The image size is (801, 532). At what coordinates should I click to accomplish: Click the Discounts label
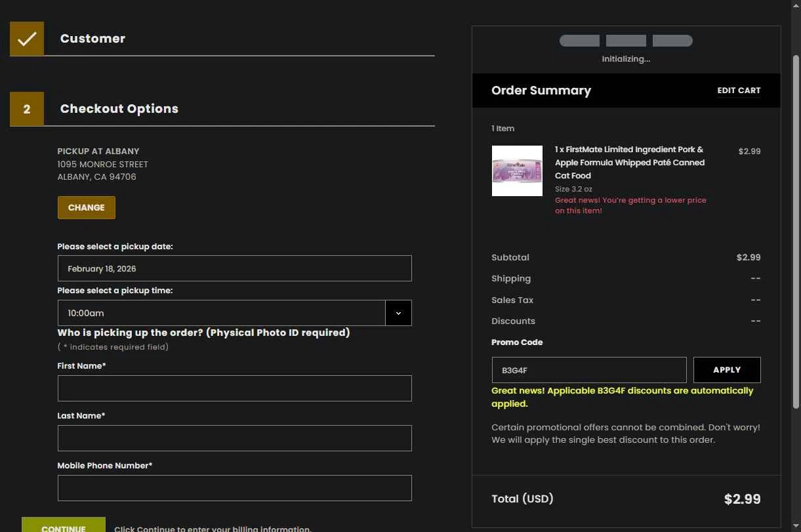(513, 321)
